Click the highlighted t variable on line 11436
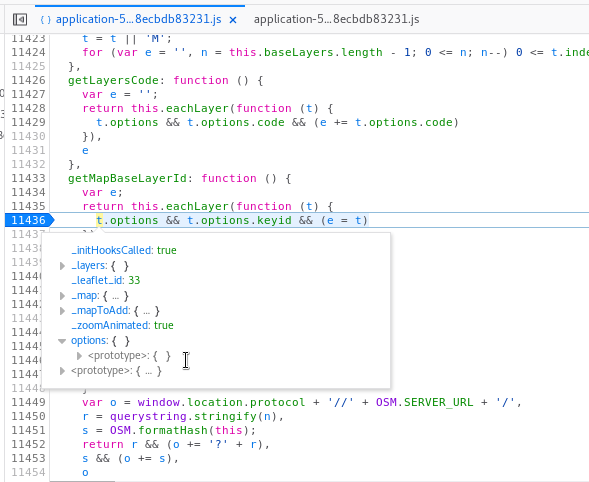The image size is (589, 482). coord(99,220)
